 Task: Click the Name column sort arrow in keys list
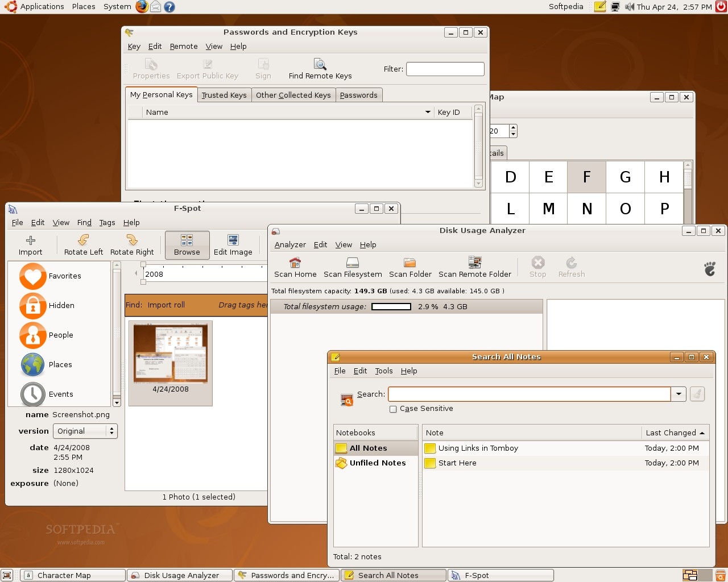coord(428,113)
